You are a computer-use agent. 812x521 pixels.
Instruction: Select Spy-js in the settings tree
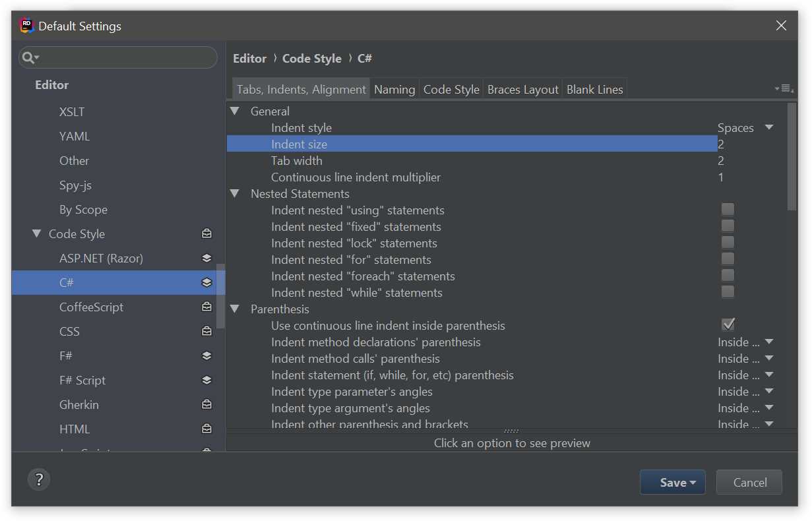[75, 185]
